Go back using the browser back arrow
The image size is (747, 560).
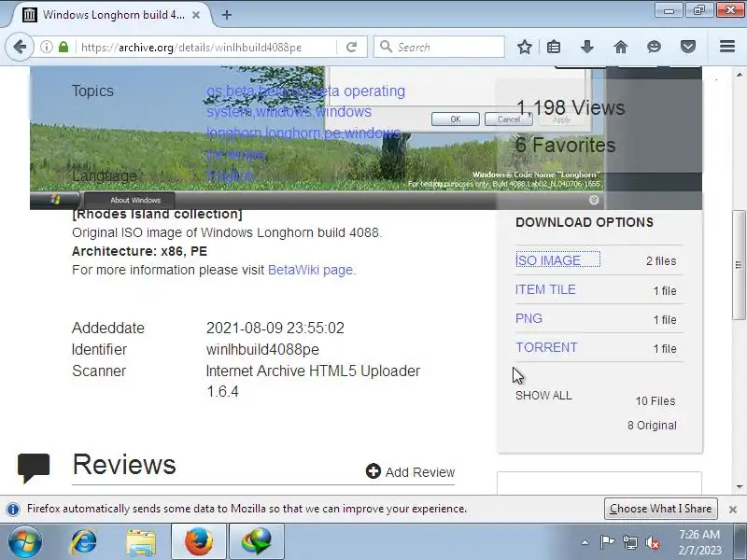(20, 48)
